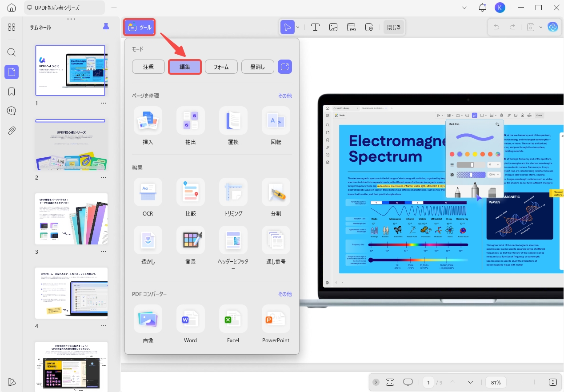Click the Tools (ツール) button
The height and width of the screenshot is (392, 564).
(140, 27)
